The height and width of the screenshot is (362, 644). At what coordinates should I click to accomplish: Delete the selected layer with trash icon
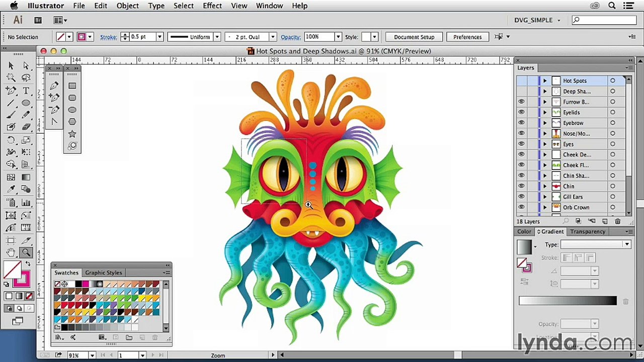click(617, 221)
